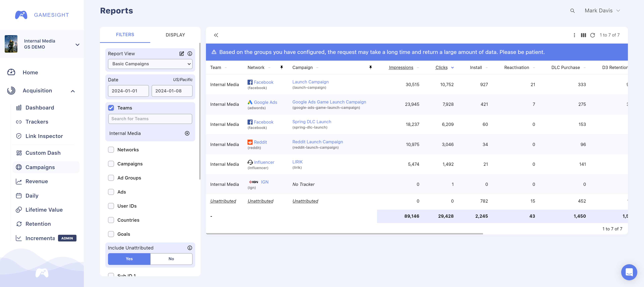Open search with magnifier icon
Image resolution: width=644 pixels, height=287 pixels.
(572, 11)
